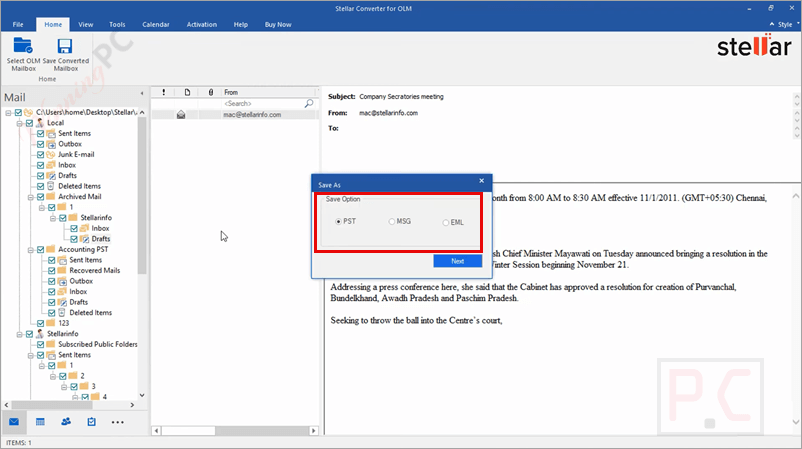Screen dimensions: 802x449
Task: Click folder tree vertical scrollbar down arrow
Action: click(142, 395)
